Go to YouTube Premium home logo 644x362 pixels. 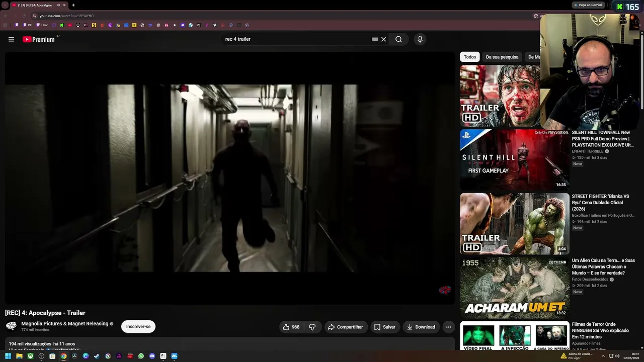tap(39, 39)
